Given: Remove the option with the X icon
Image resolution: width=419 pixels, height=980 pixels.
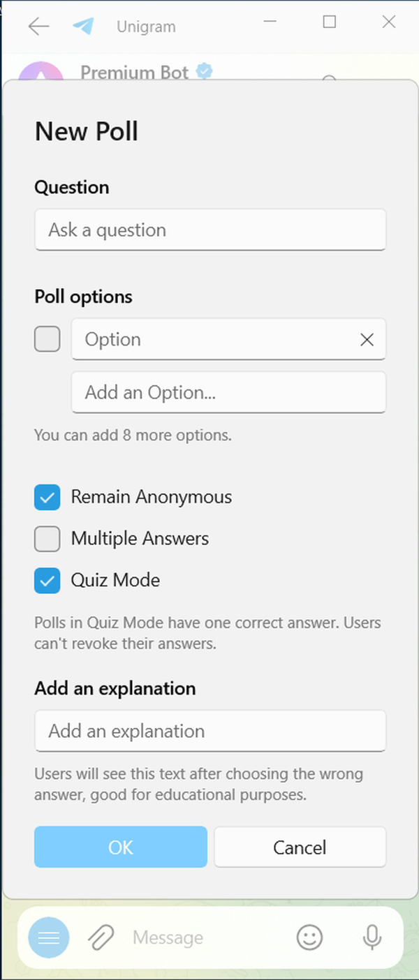Looking at the screenshot, I should 367,340.
